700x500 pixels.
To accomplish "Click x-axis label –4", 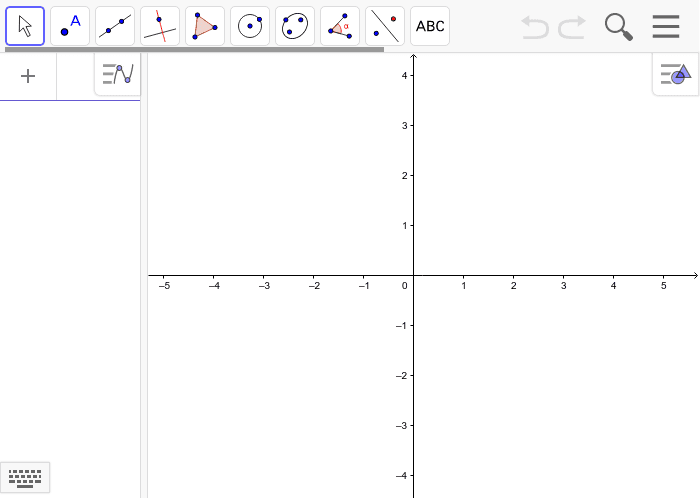I will [x=214, y=286].
